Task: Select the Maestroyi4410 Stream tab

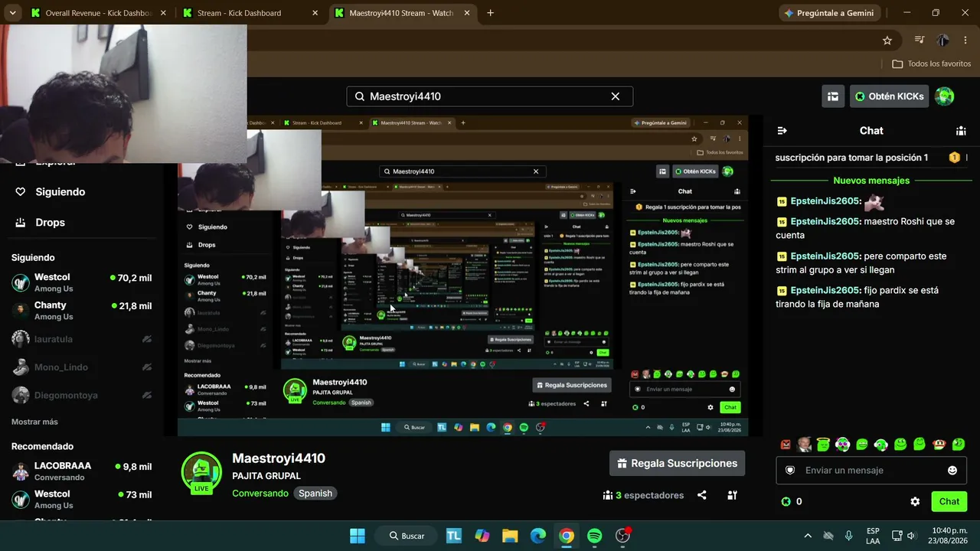Action: (x=405, y=13)
